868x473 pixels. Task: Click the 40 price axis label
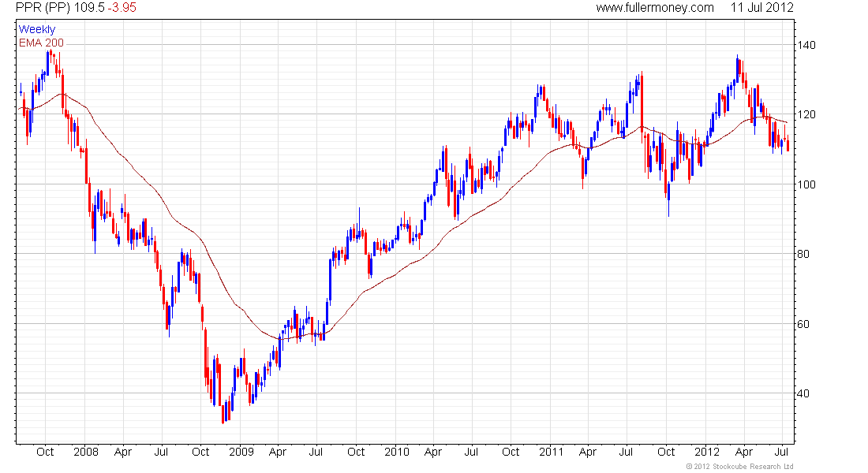pyautogui.click(x=804, y=393)
